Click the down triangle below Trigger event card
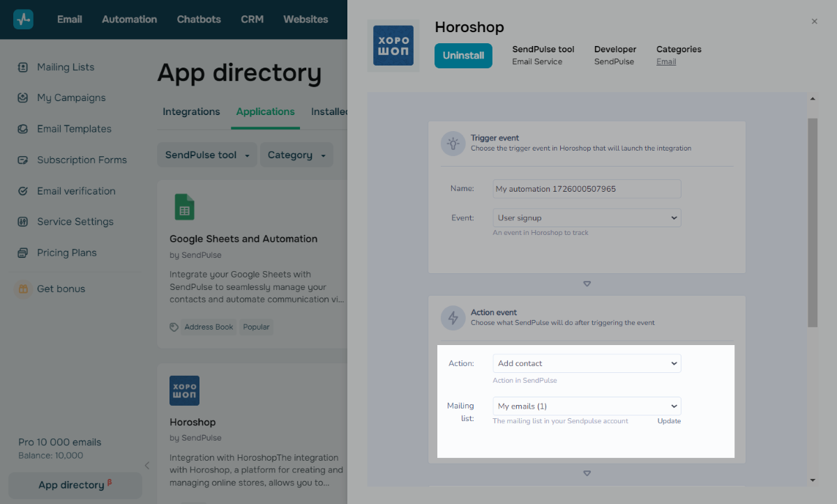 coord(587,284)
